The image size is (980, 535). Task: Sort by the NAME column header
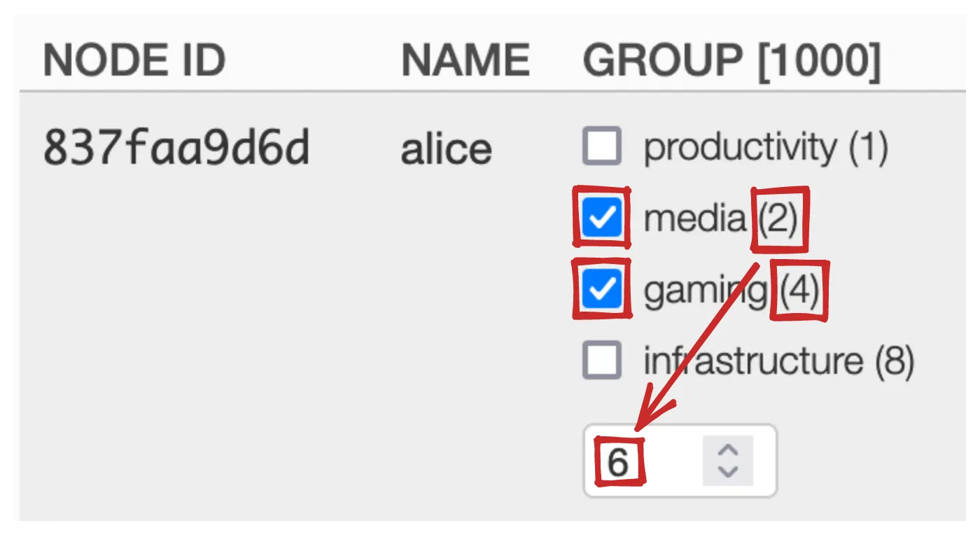(x=465, y=61)
